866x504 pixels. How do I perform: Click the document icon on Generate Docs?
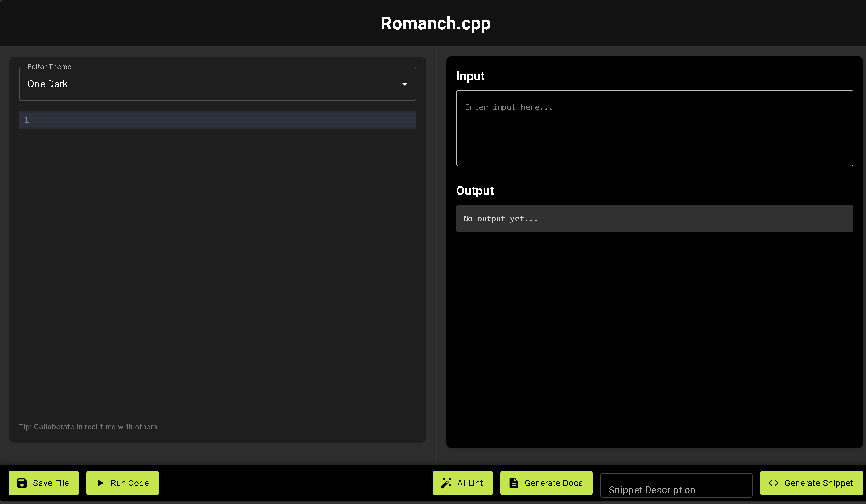(513, 483)
